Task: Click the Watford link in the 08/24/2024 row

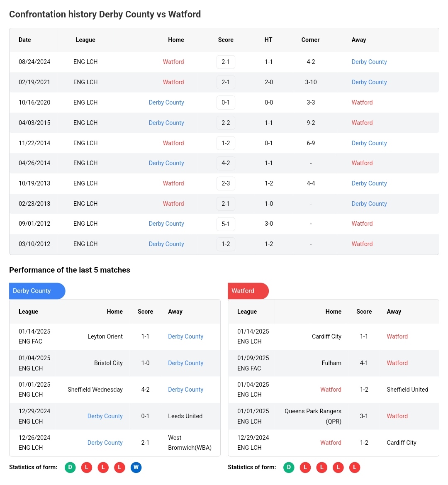Action: coord(173,62)
